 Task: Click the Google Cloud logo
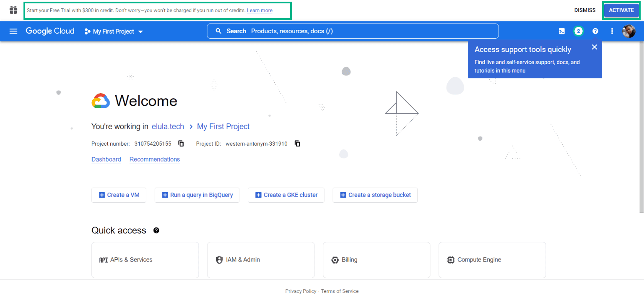pos(50,31)
